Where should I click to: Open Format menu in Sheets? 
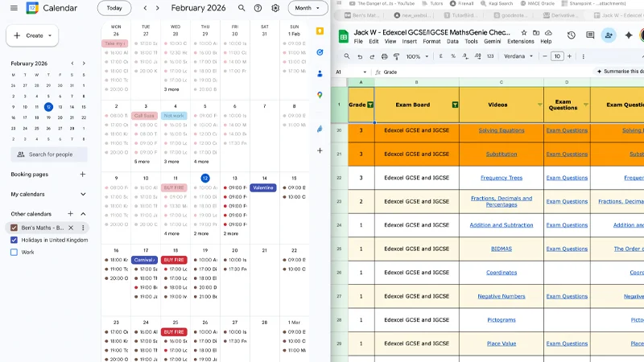[x=431, y=42]
